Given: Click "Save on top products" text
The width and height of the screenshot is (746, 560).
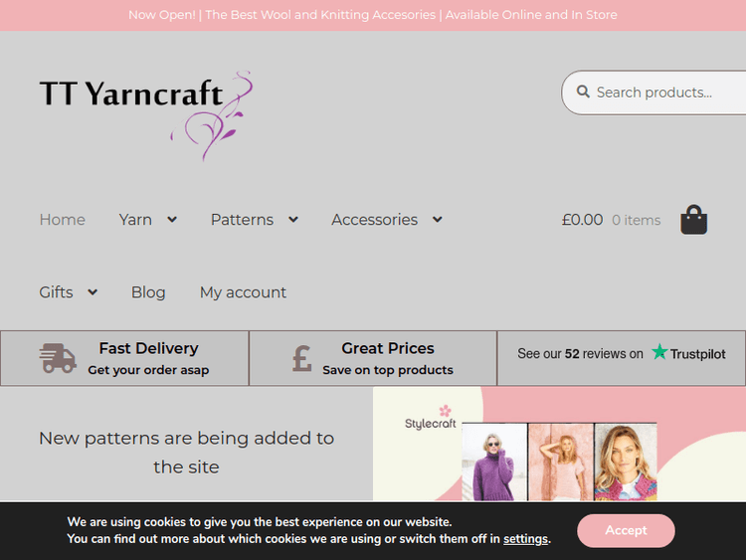Looking at the screenshot, I should 388,370.
